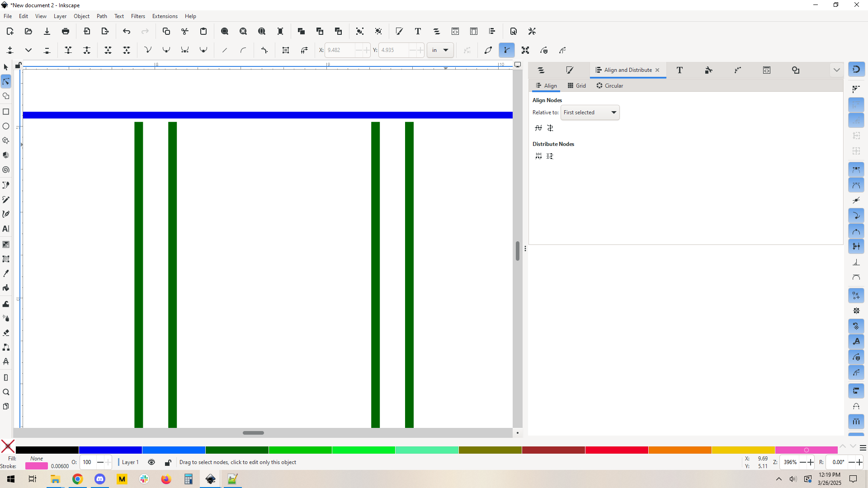868x488 pixels.
Task: Open the palette menu button
Action: tap(863, 448)
